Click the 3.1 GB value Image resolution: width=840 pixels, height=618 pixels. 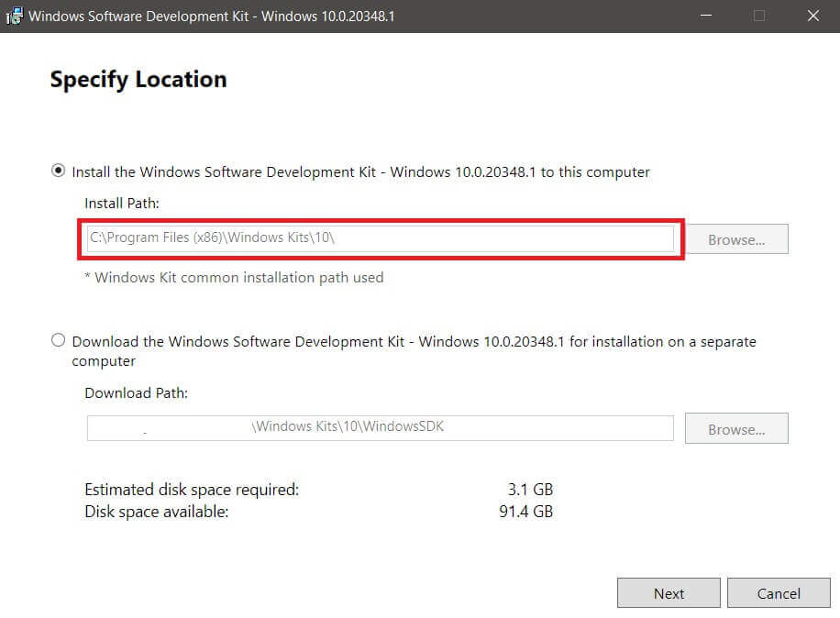pos(530,490)
